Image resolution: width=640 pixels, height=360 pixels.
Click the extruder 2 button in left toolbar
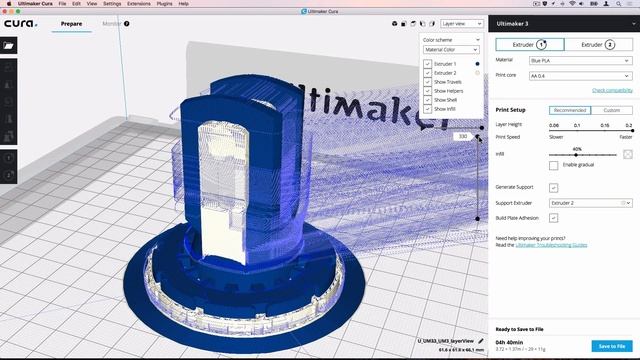(x=9, y=175)
